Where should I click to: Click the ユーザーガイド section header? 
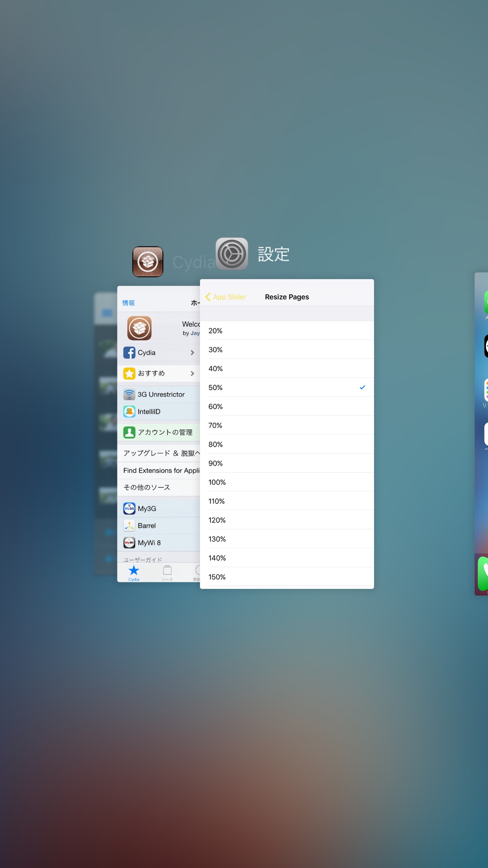pyautogui.click(x=143, y=559)
